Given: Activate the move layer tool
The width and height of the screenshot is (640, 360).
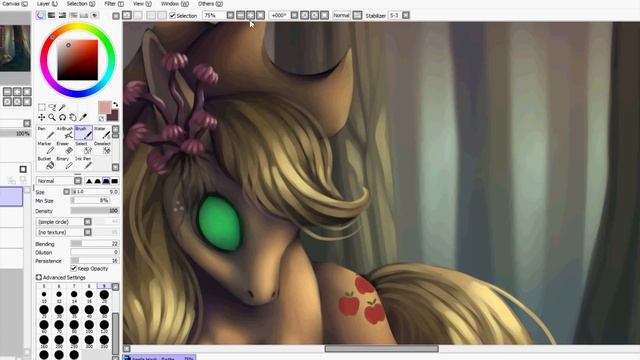Looking at the screenshot, I should pyautogui.click(x=42, y=118).
